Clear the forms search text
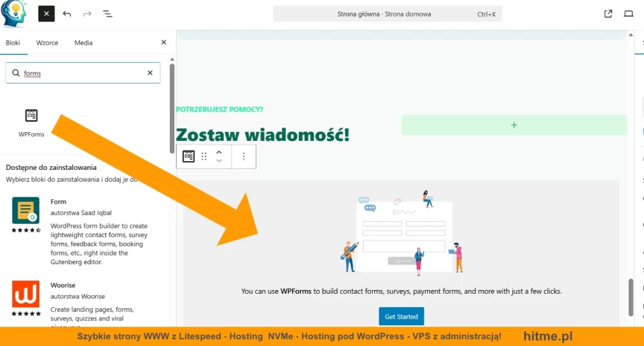Image resolution: width=644 pixels, height=346 pixels. [150, 73]
